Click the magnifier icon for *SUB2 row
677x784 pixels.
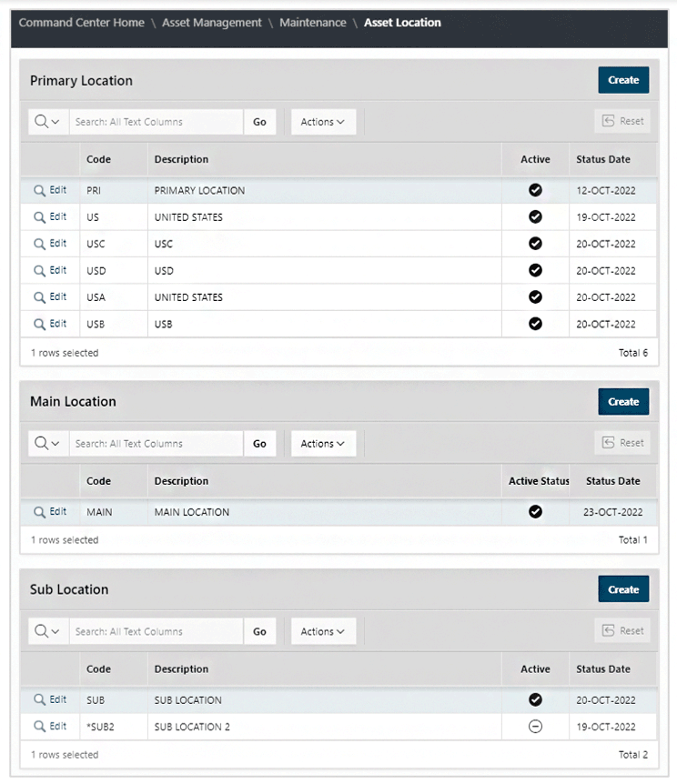pyautogui.click(x=39, y=727)
